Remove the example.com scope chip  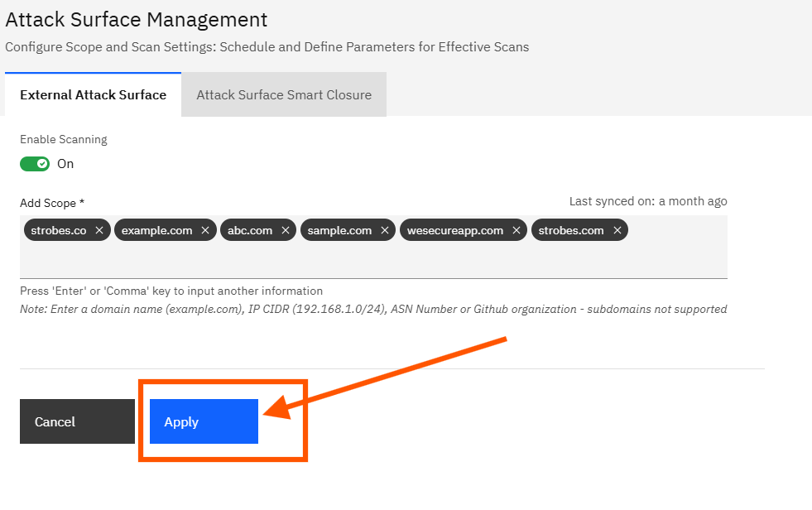pos(205,231)
